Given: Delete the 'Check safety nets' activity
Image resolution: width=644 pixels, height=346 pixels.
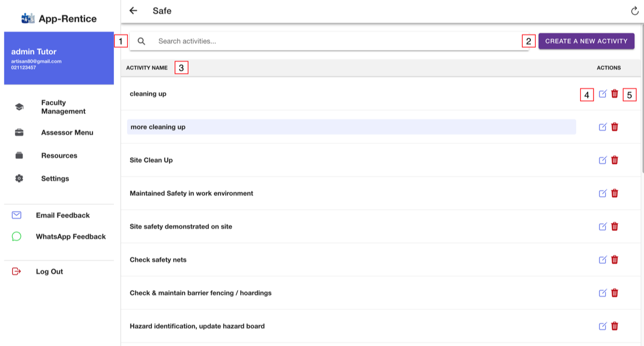Looking at the screenshot, I should click(615, 259).
